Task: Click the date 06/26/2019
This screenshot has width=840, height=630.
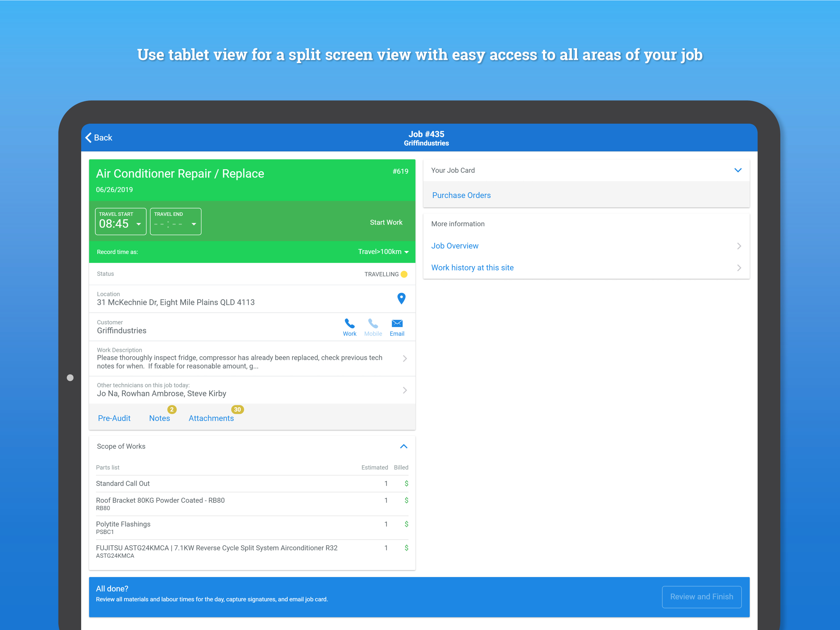Action: (x=114, y=189)
